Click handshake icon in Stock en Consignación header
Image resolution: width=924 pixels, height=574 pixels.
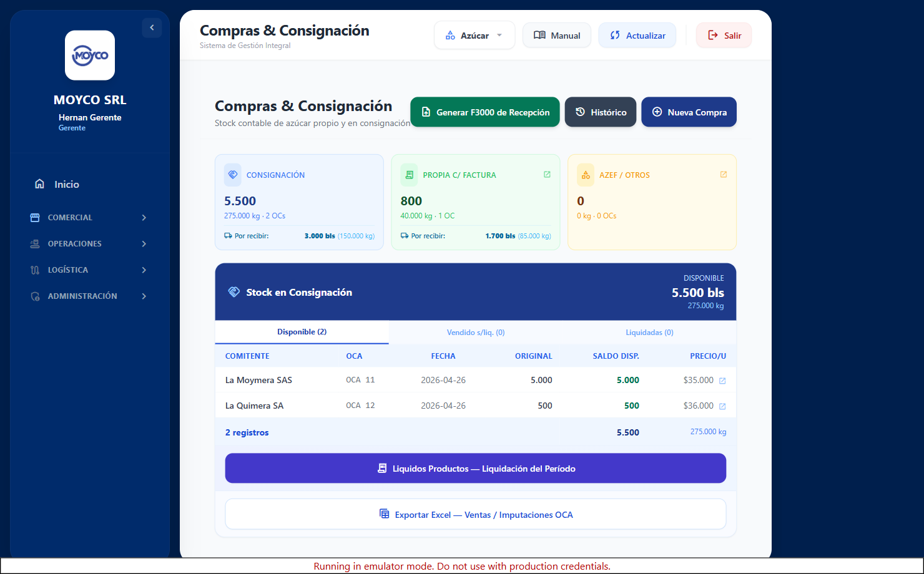[x=233, y=292]
